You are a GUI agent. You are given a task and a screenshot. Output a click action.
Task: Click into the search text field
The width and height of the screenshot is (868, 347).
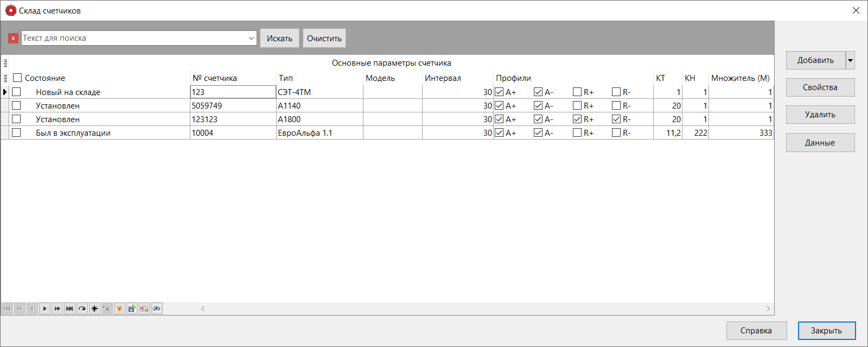coord(133,38)
